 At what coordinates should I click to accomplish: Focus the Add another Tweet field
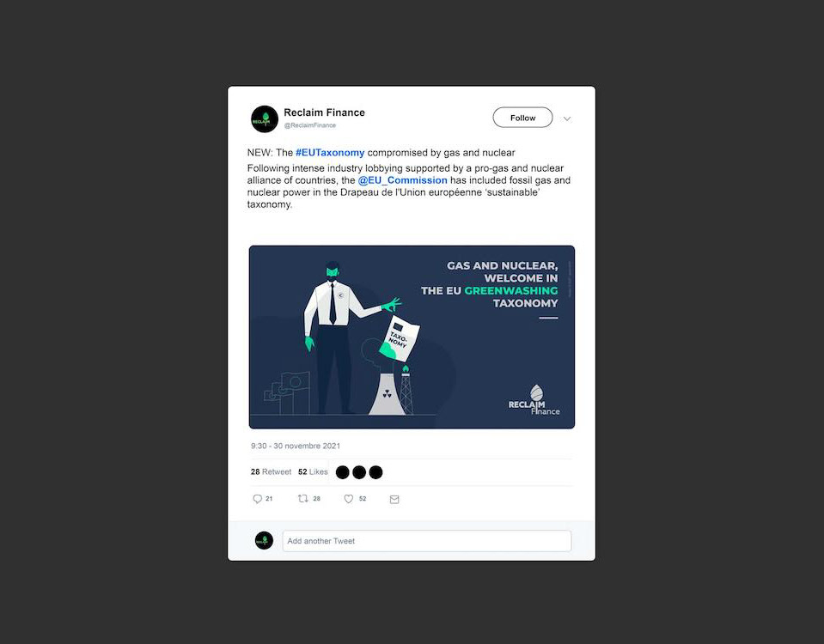[427, 541]
